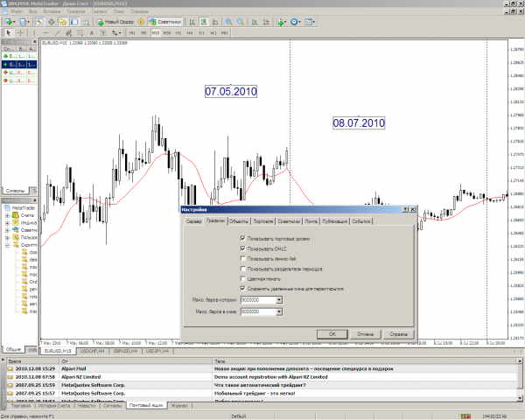Switch chart to M15 timeframe button
Screen dimensions: 525x420
156,33
